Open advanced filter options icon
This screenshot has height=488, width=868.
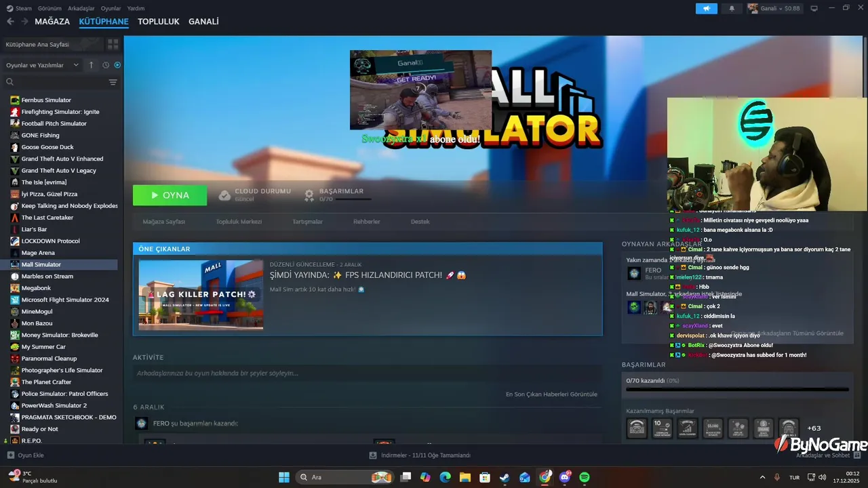[x=113, y=82]
